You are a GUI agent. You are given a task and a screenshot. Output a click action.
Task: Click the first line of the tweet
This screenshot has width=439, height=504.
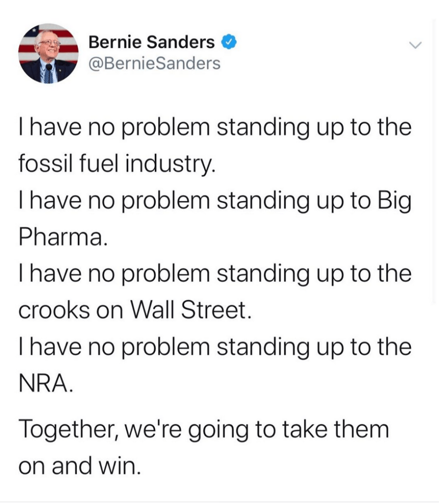click(x=215, y=128)
